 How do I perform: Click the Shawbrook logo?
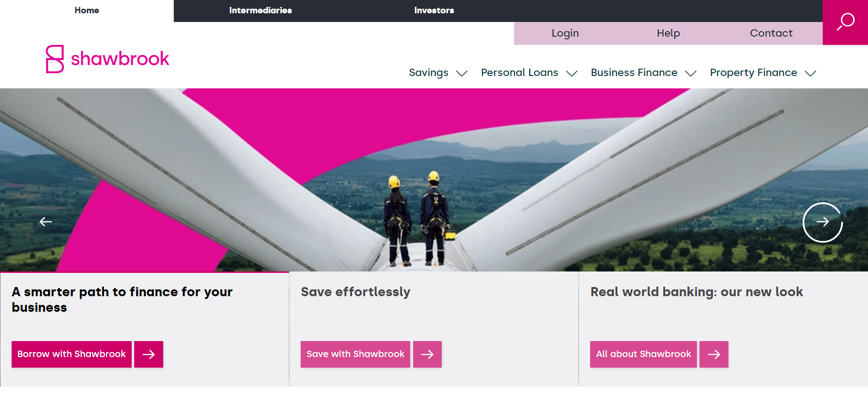[107, 59]
